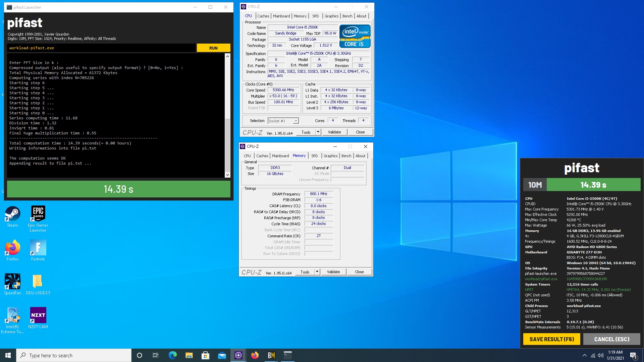This screenshot has width=644, height=362.
Task: Open the Mail app from the taskbar
Action: click(222, 355)
